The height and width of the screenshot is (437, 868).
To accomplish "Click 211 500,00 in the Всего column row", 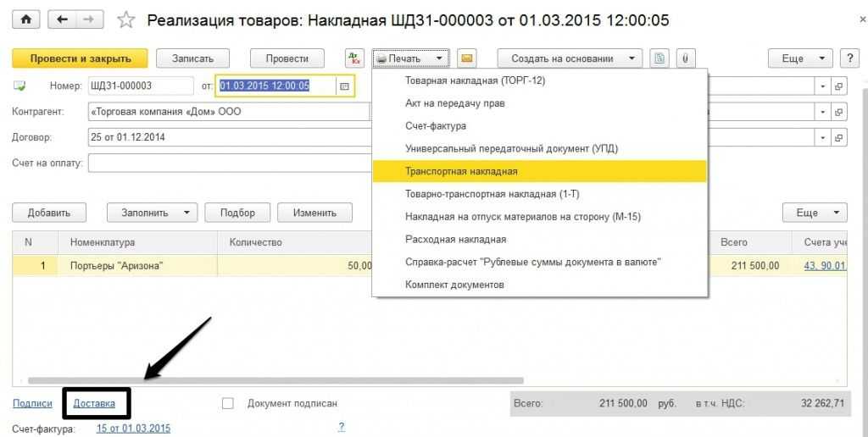I will [x=755, y=266].
